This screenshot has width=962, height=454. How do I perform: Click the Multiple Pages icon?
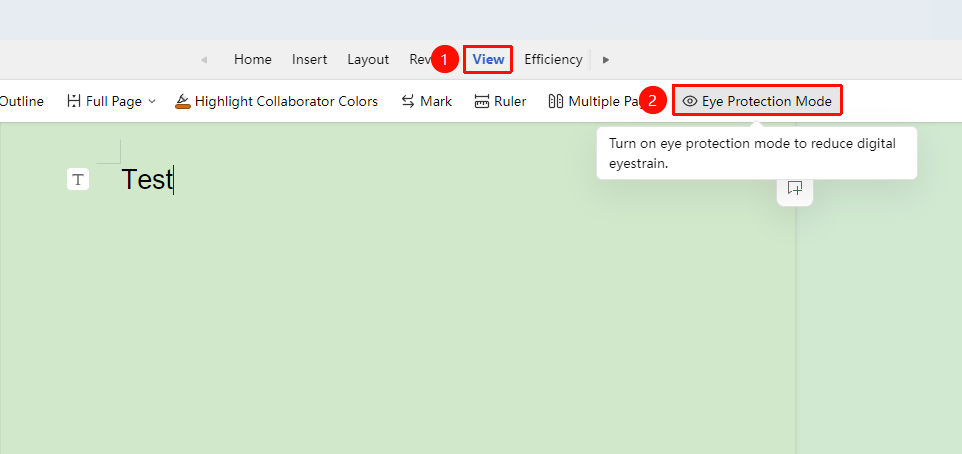point(556,101)
